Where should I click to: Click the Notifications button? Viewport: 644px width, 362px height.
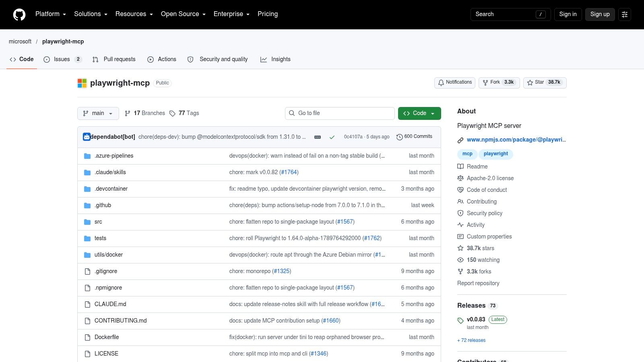(x=455, y=82)
